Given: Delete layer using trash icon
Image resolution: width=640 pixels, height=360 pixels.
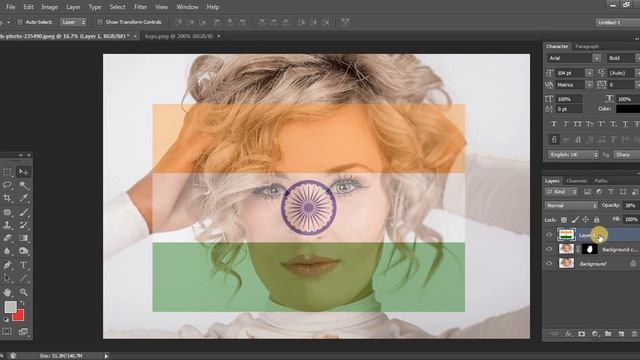Looking at the screenshot, I should tap(634, 334).
